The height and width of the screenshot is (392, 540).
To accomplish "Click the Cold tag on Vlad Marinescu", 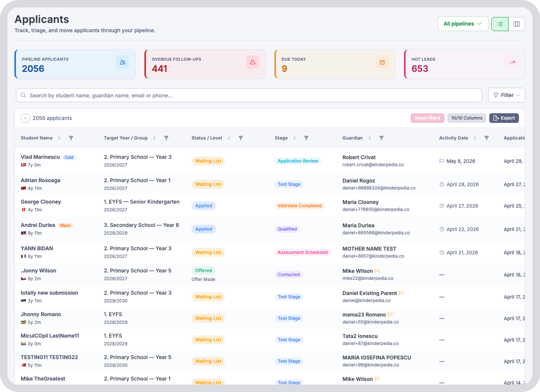I will (x=69, y=157).
